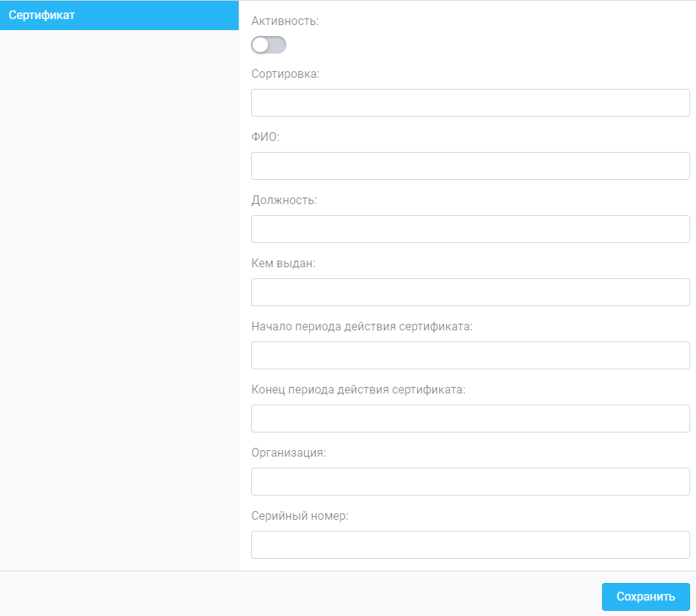Click the Конец периода действия сертификата label
This screenshot has height=616, width=696.
(358, 390)
